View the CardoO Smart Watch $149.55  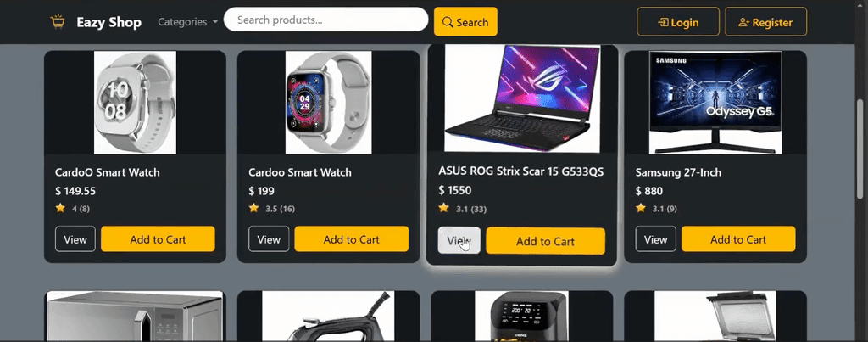click(75, 239)
